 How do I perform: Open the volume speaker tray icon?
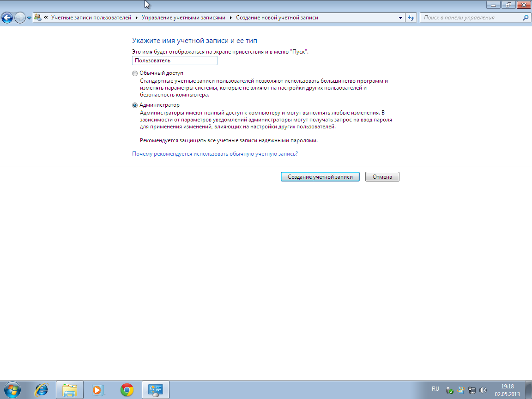point(483,390)
